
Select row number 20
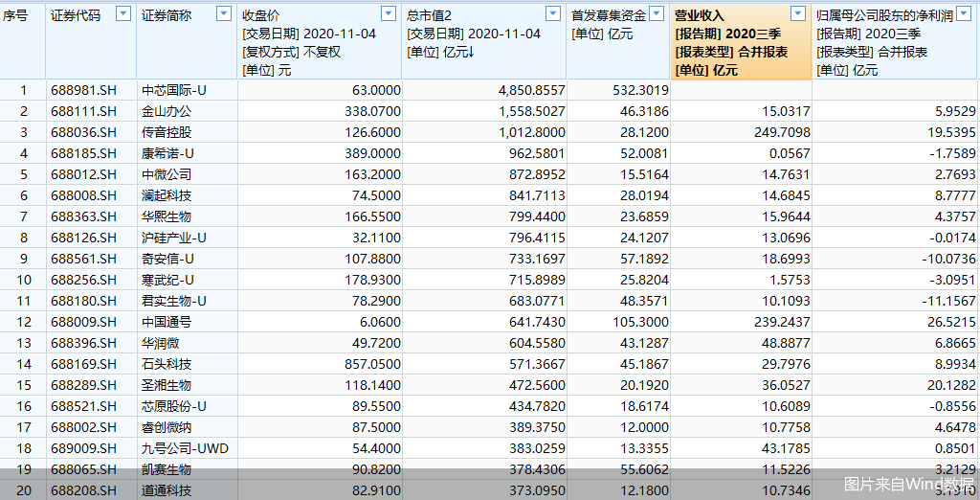pos(23,490)
